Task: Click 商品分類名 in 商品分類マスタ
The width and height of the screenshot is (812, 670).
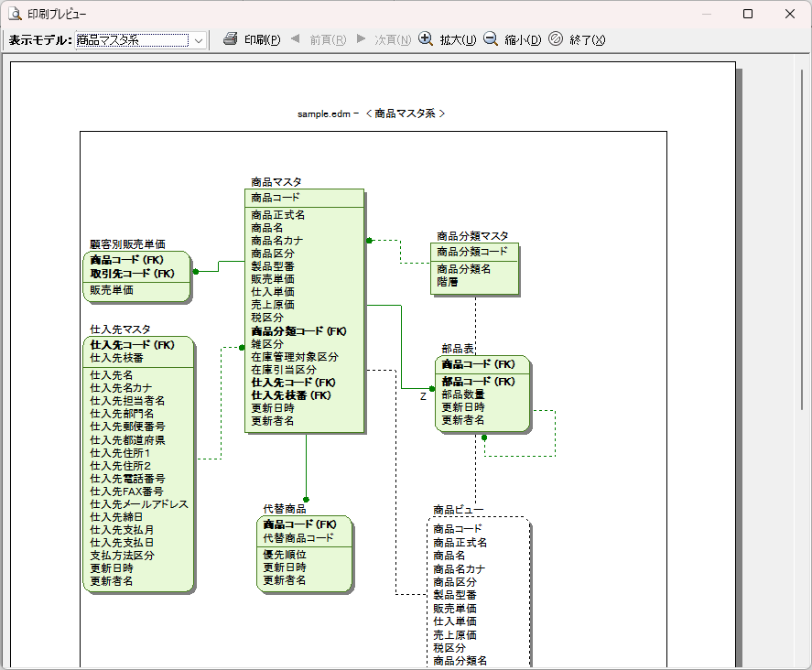Action: (x=463, y=269)
